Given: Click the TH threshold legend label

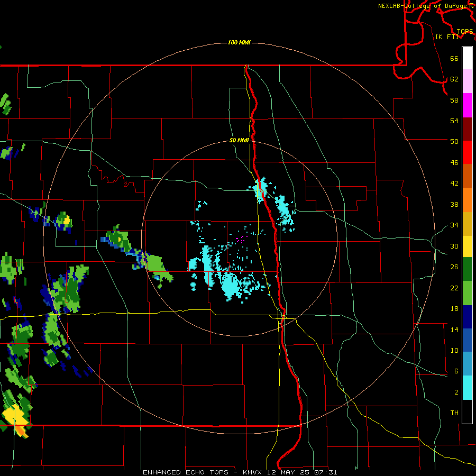Looking at the screenshot, I should tap(454, 413).
